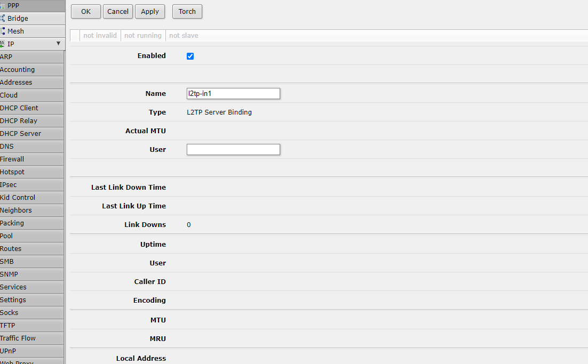Open the DNS settings page

[7, 146]
